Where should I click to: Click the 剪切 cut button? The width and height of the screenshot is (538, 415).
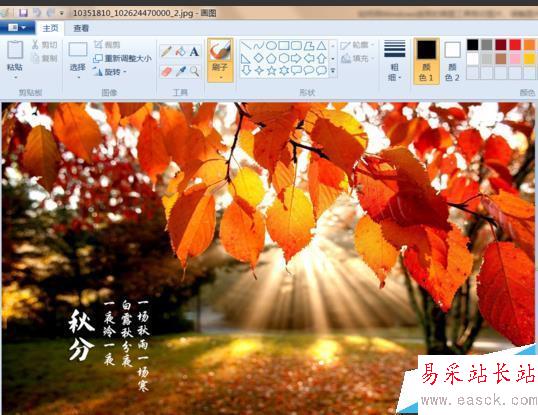pyautogui.click(x=45, y=45)
